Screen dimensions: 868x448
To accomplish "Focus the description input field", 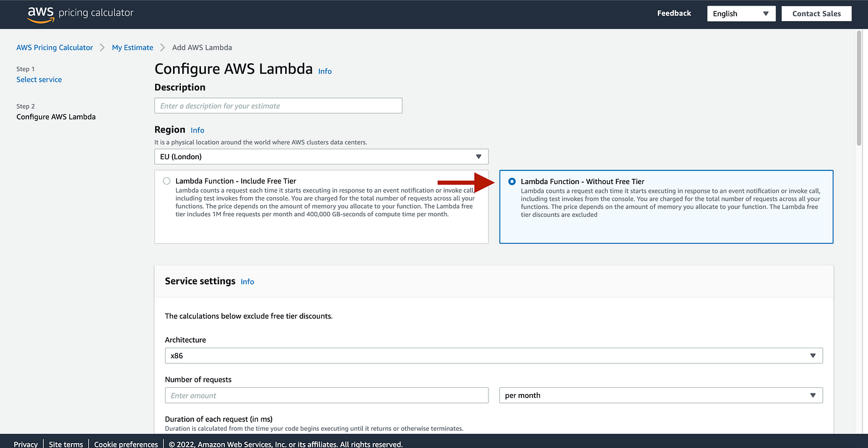I will (278, 106).
